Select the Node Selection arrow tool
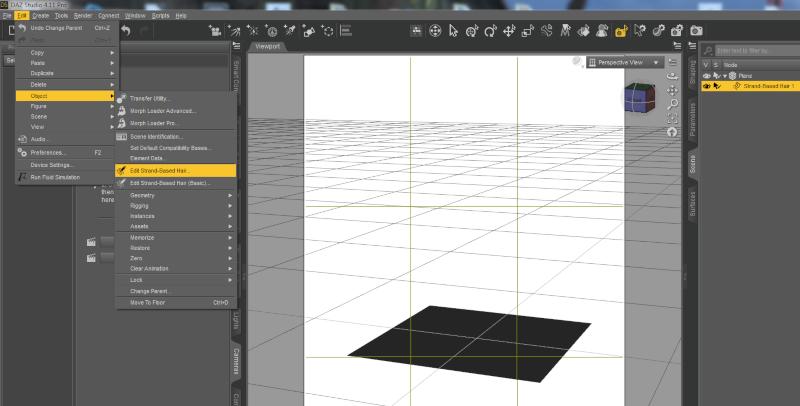Screen dimensions: 800x406 (x=453, y=31)
